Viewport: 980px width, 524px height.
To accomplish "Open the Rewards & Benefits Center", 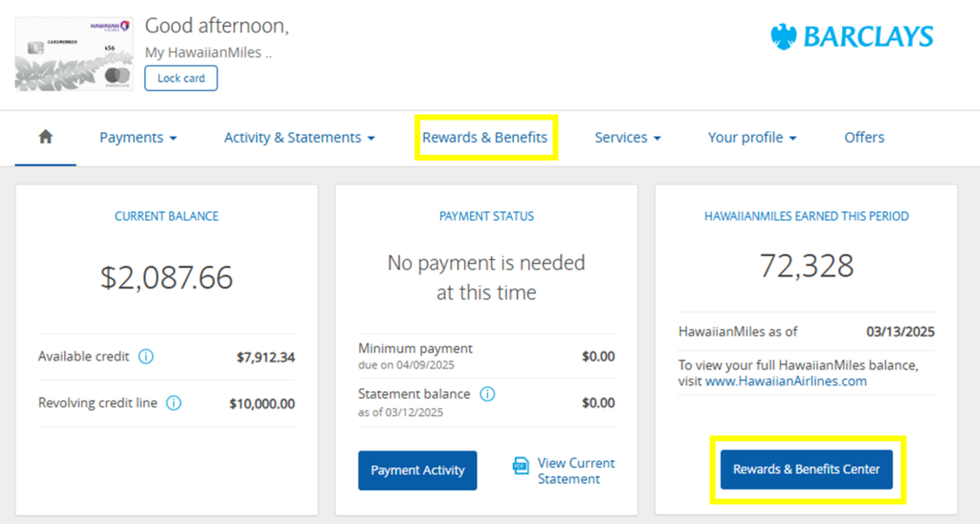I will coord(806,469).
